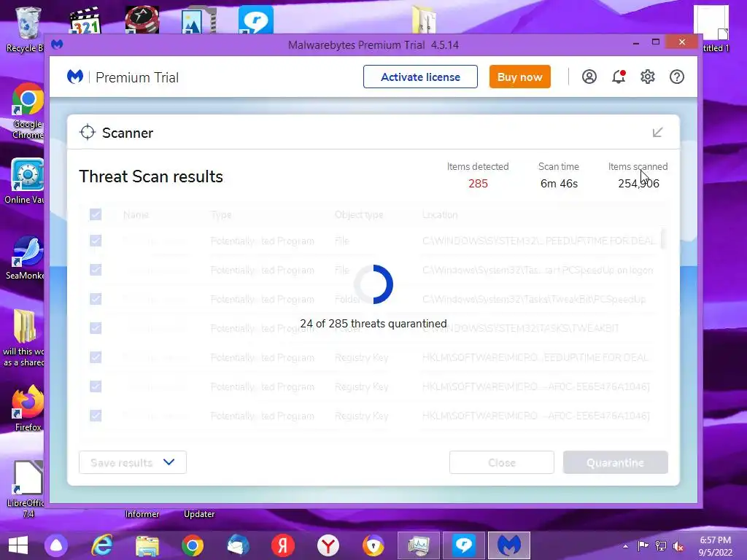Click the Scanner crosshair icon
The height and width of the screenshot is (560, 747).
[88, 133]
